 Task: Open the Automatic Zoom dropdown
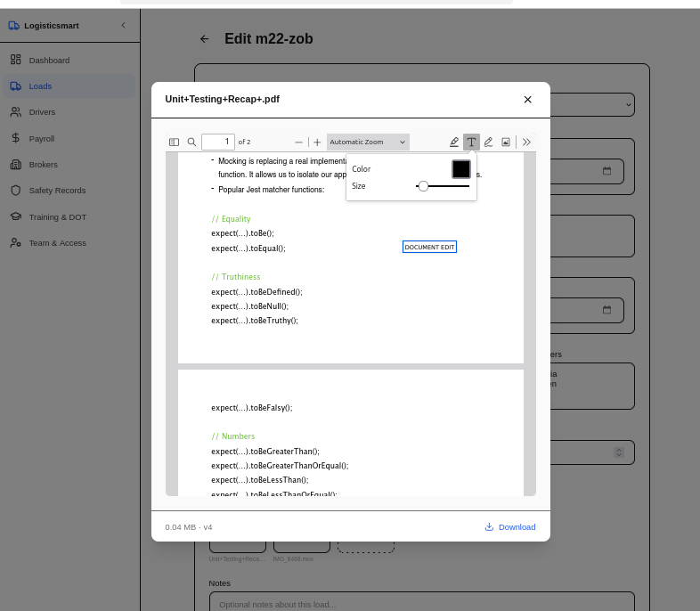[368, 142]
